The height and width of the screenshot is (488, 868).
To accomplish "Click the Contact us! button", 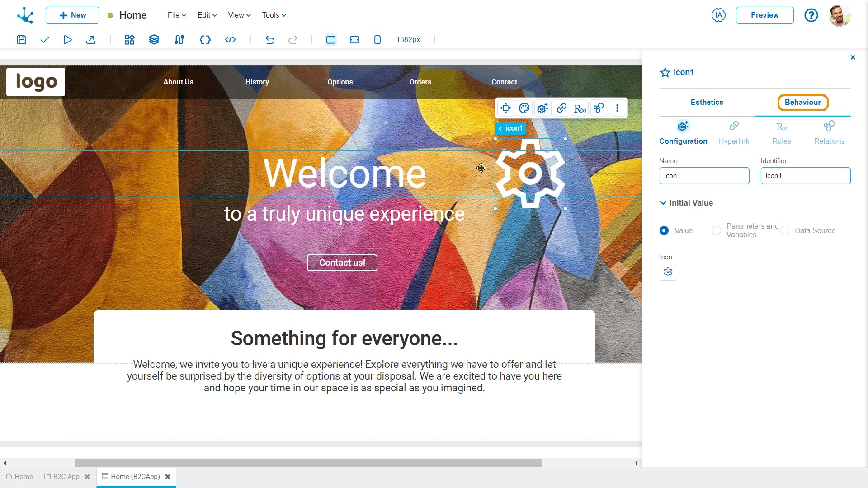I will tap(342, 262).
